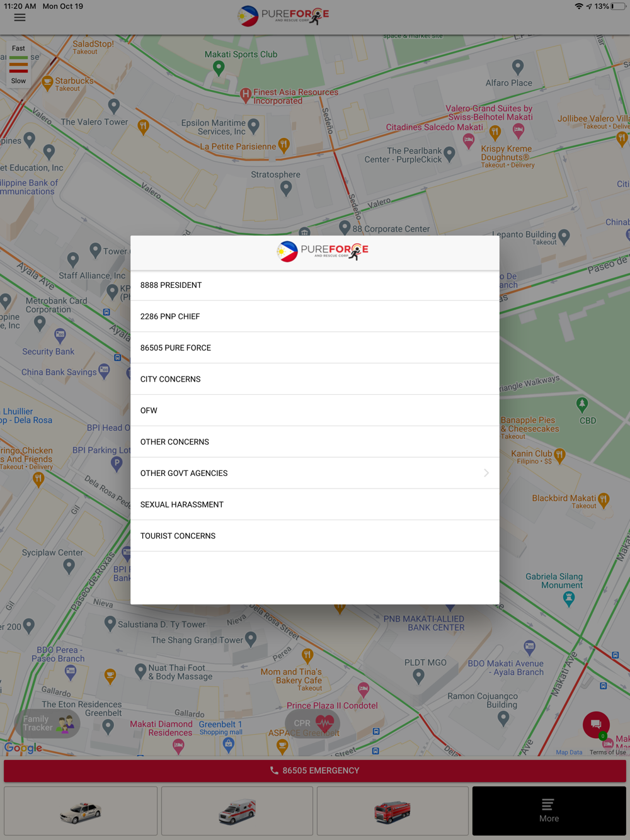The image size is (630, 840).
Task: Open the More menu
Action: [549, 811]
